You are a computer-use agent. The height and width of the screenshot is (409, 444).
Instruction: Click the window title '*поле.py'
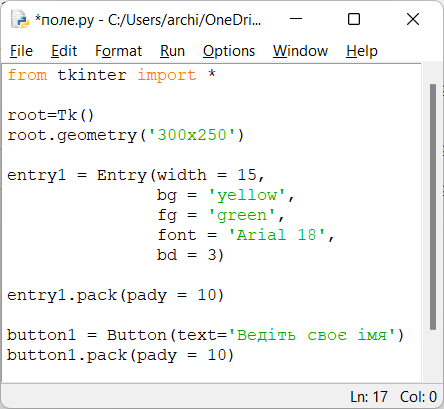click(65, 20)
